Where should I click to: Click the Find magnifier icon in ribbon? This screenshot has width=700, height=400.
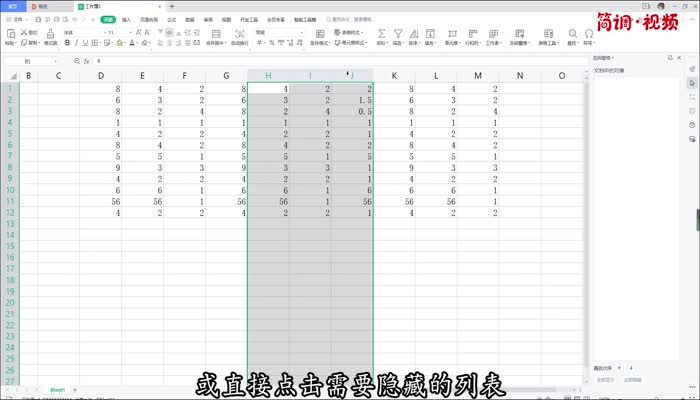click(573, 34)
